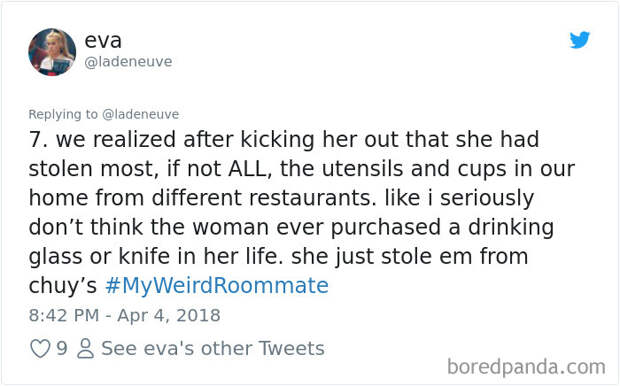Click the like count 9
The height and width of the screenshot is (386, 620).
point(62,348)
